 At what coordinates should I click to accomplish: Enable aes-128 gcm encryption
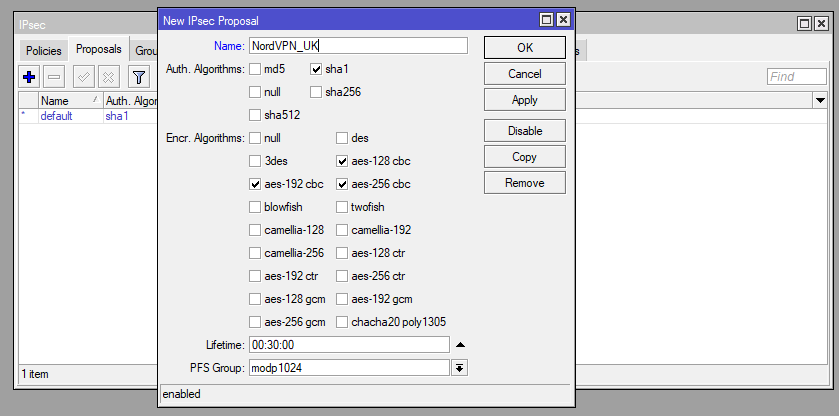(255, 299)
